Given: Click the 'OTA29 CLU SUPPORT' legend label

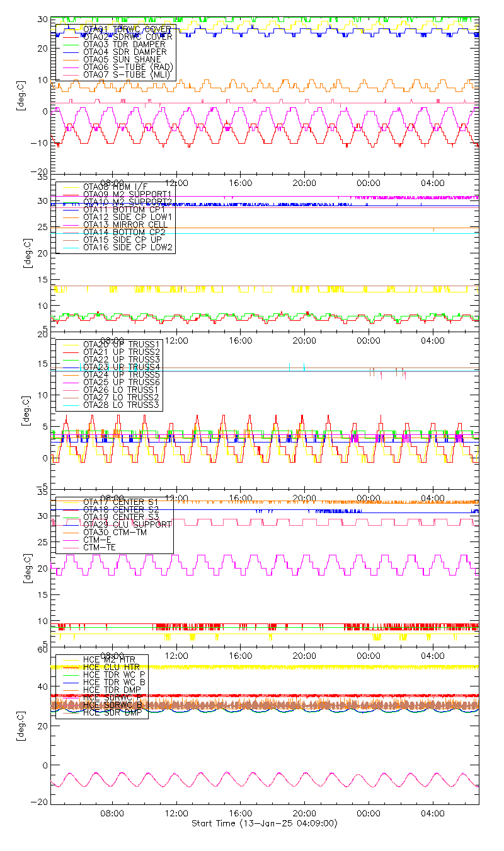Looking at the screenshot, I should point(127,524).
